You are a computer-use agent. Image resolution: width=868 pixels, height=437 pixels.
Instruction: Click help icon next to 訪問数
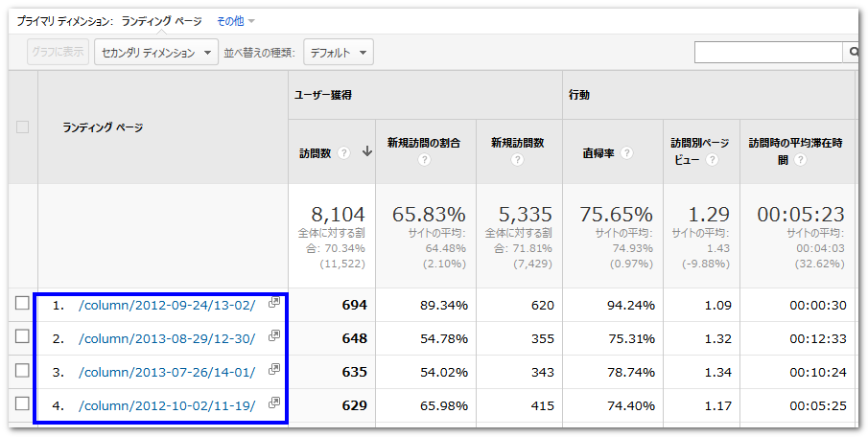coord(343,152)
